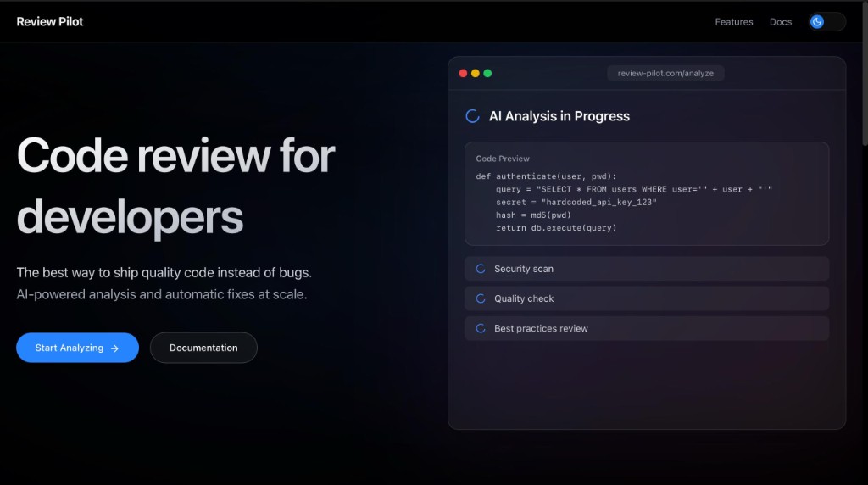Click the Quality check spinner icon
The width and height of the screenshot is (868, 485).
[x=481, y=298]
